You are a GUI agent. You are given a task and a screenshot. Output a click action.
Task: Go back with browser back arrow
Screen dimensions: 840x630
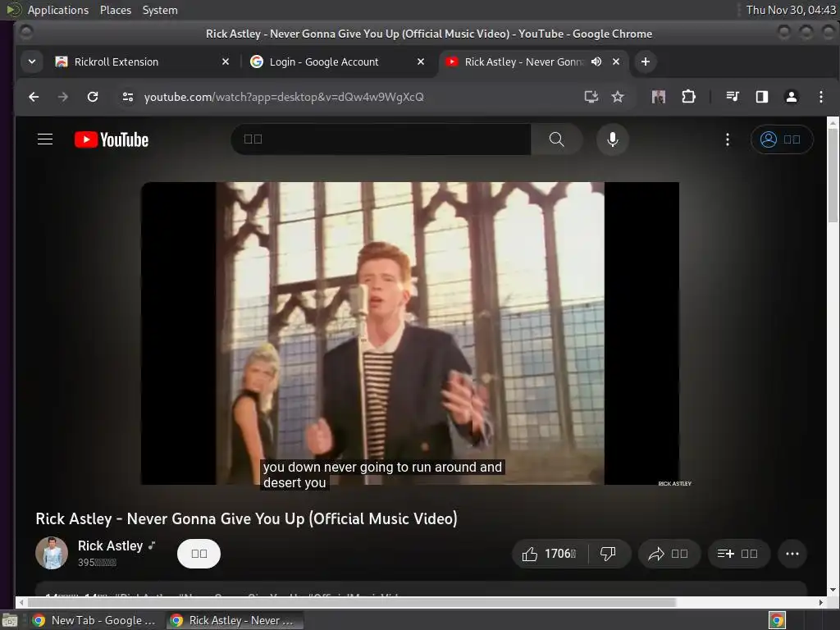click(x=34, y=97)
